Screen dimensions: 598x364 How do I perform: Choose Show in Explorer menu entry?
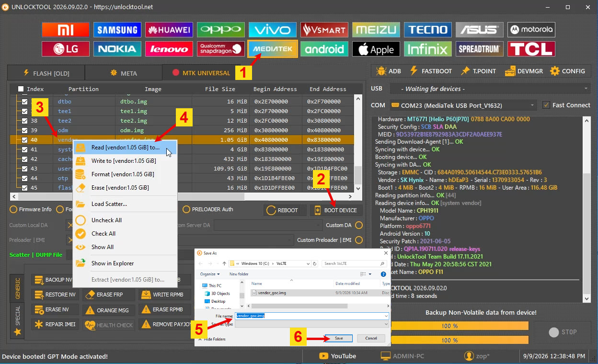click(125, 263)
